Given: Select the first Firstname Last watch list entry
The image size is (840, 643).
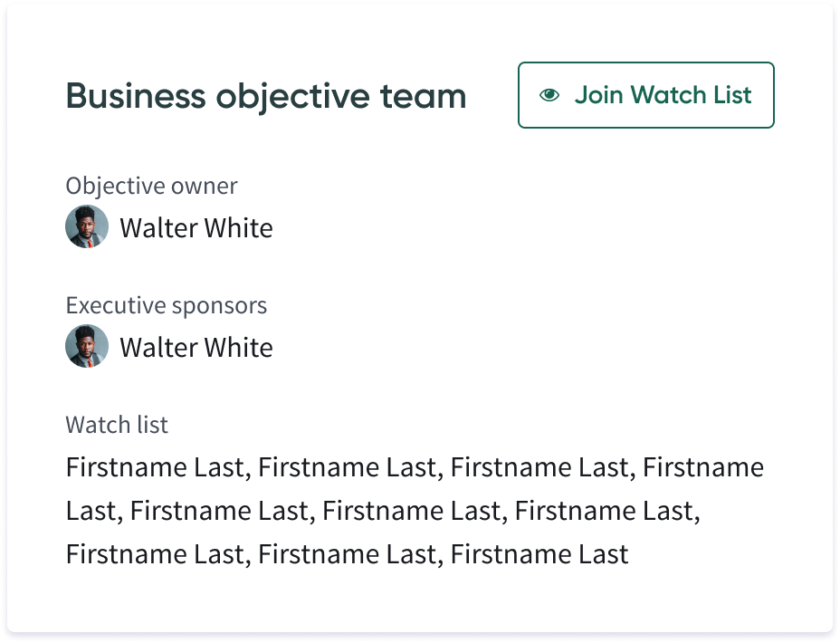Looking at the screenshot, I should pyautogui.click(x=156, y=466).
